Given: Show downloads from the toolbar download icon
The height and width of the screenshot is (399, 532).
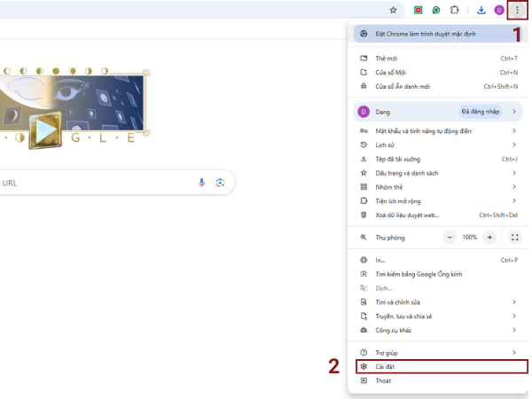Looking at the screenshot, I should (x=481, y=10).
